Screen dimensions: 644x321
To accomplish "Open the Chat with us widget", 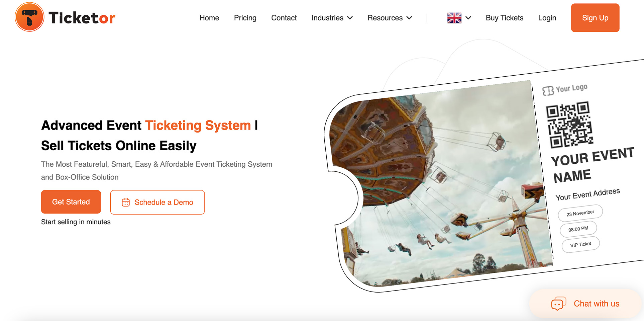I will click(585, 304).
